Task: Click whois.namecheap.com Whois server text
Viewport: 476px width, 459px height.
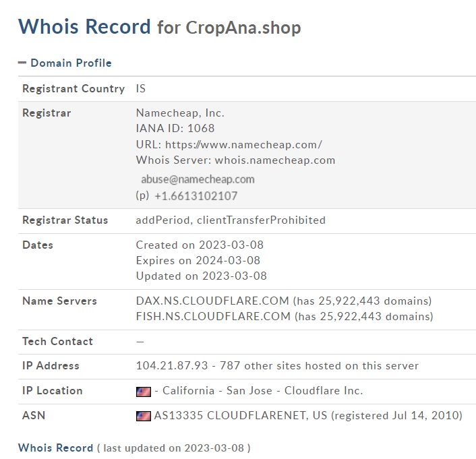Action: tap(275, 160)
